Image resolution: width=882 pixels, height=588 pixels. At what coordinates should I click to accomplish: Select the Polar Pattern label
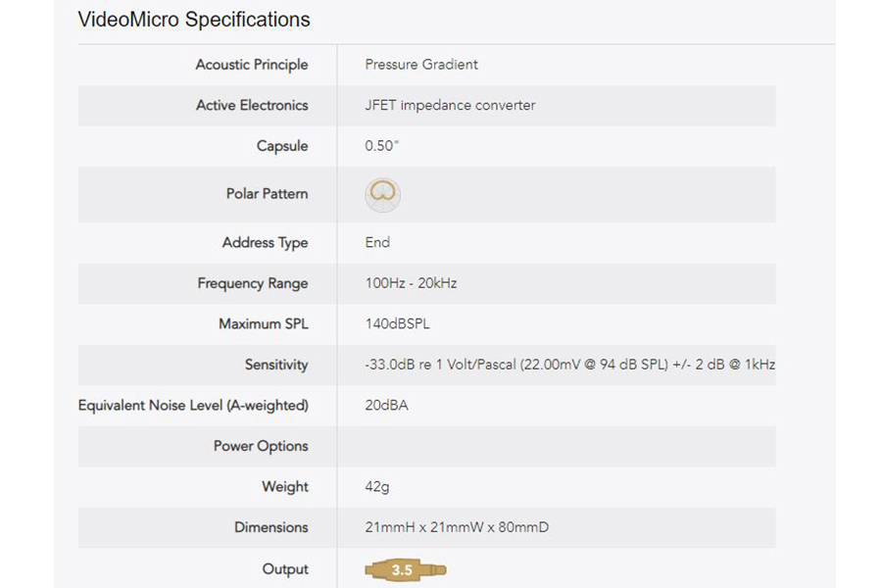[x=268, y=194]
